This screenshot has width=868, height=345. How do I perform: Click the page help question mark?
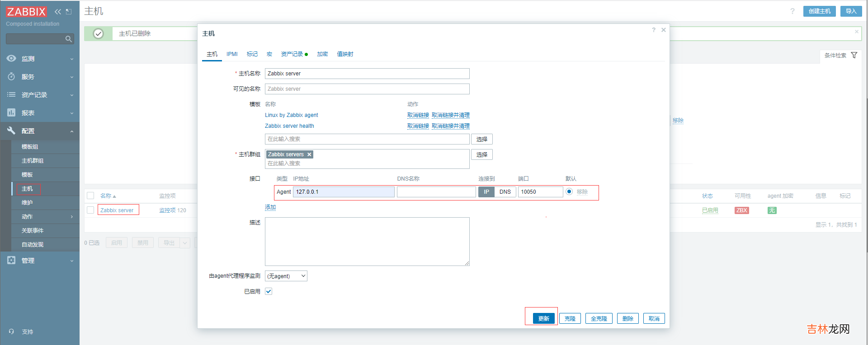[793, 11]
